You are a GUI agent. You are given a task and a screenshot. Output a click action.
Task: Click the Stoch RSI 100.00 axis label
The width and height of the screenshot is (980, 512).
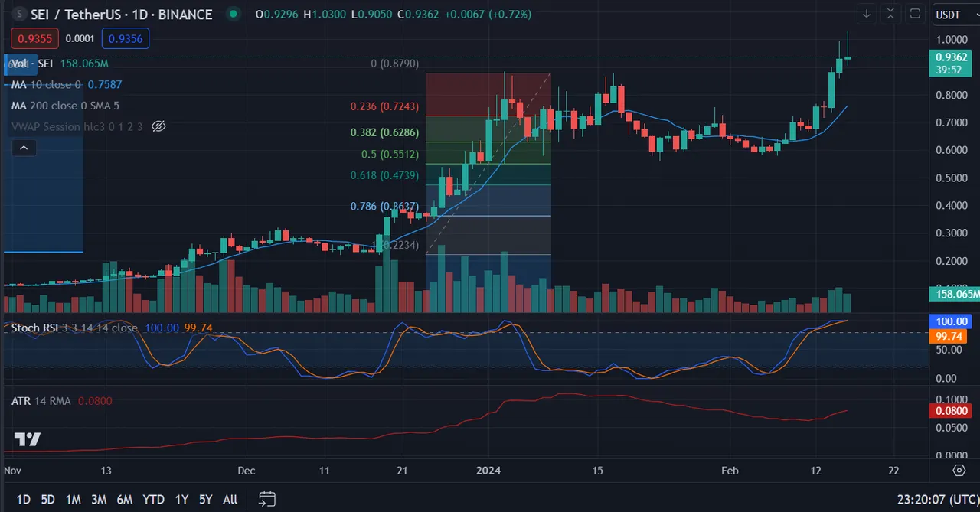950,321
